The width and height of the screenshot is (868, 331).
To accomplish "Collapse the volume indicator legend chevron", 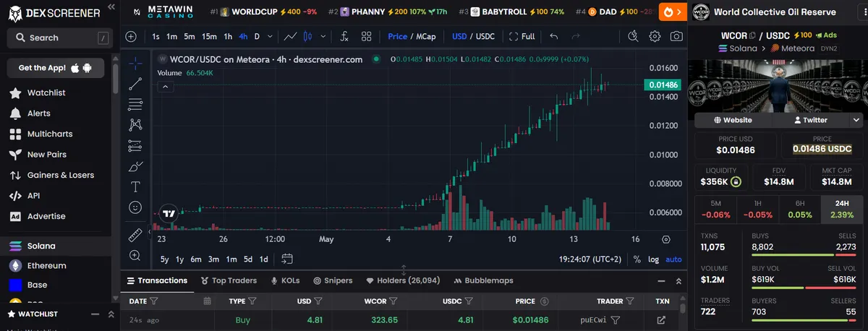I will [x=164, y=87].
